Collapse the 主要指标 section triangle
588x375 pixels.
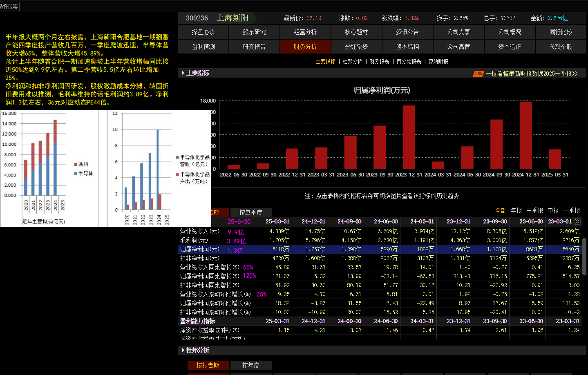pyautogui.click(x=183, y=73)
